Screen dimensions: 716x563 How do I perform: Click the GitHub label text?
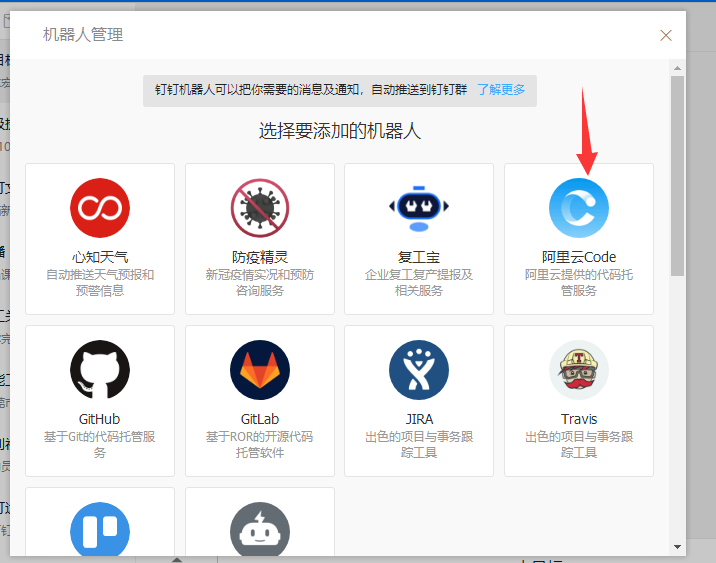click(x=100, y=419)
